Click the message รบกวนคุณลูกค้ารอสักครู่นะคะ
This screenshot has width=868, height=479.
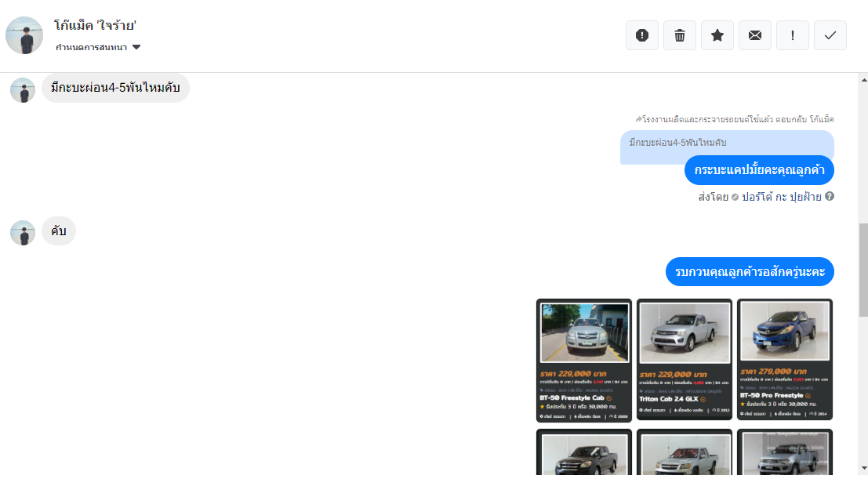pyautogui.click(x=750, y=272)
